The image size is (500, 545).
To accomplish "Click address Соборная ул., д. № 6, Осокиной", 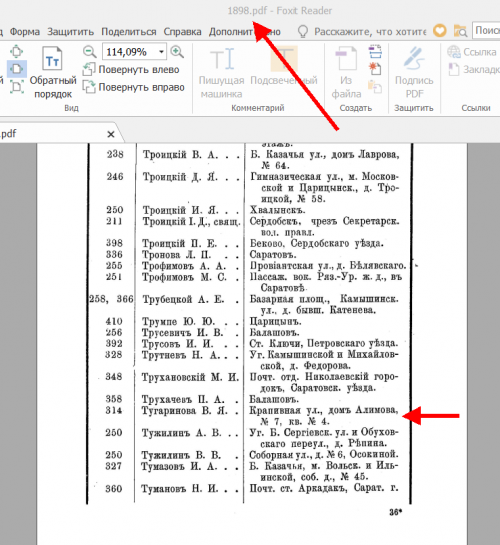I will [x=324, y=455].
